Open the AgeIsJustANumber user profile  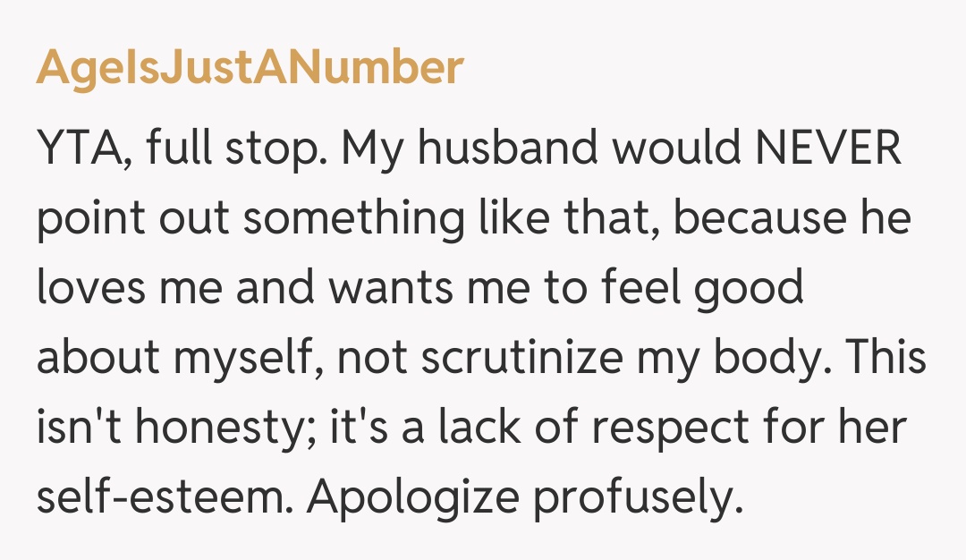point(250,68)
